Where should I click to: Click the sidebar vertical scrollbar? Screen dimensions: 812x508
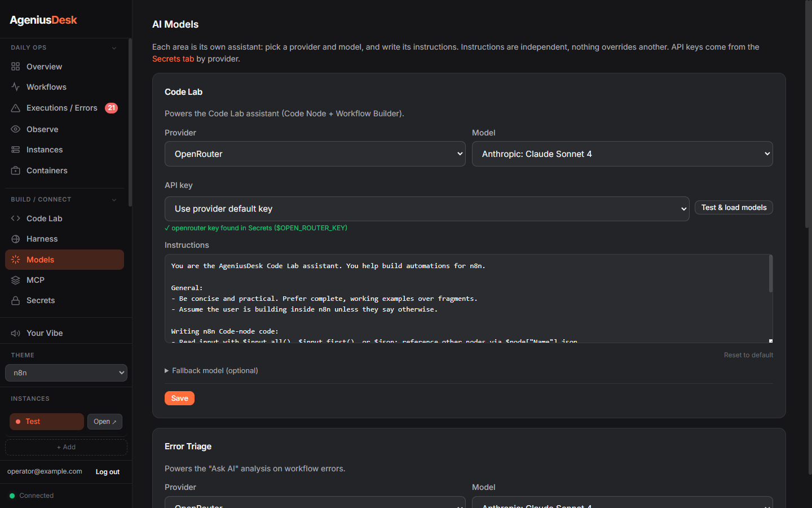click(x=130, y=122)
